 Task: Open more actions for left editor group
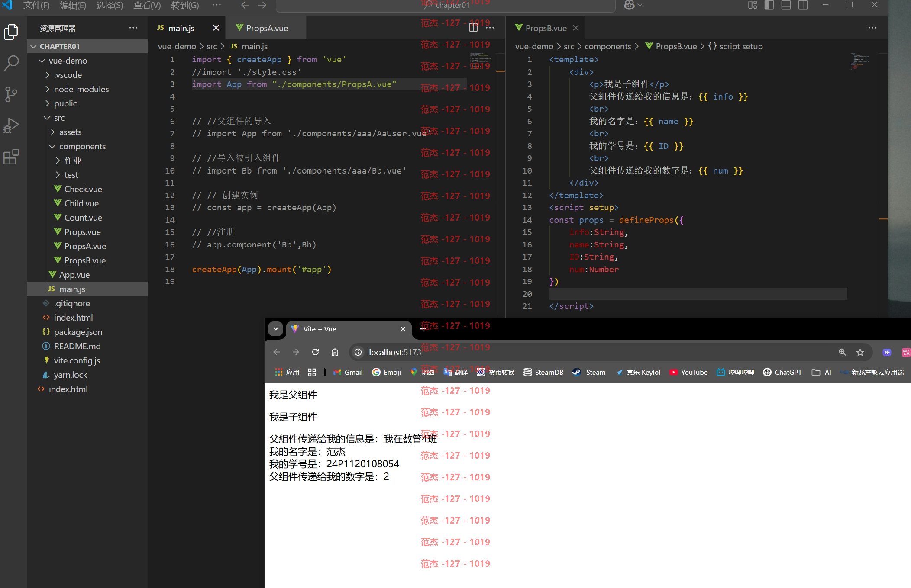[x=490, y=28]
